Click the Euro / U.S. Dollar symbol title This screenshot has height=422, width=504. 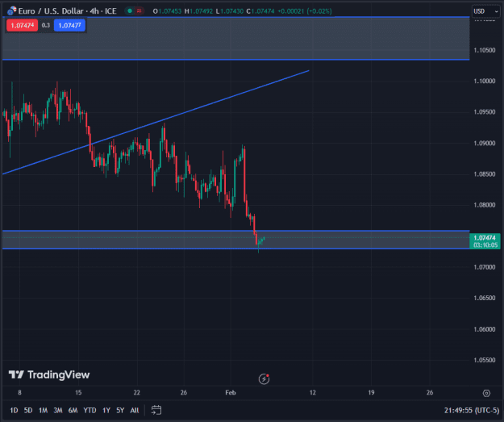(67, 11)
